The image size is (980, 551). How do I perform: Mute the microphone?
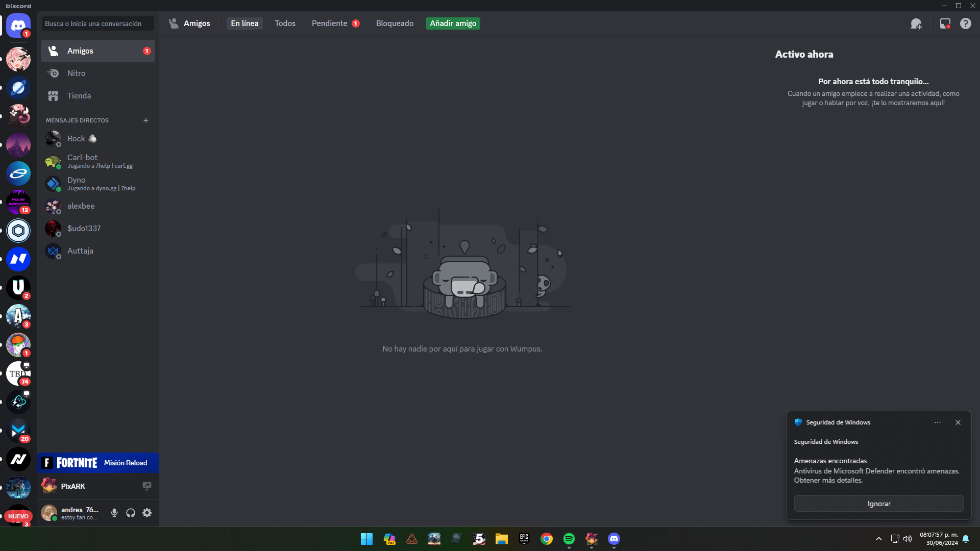114,513
